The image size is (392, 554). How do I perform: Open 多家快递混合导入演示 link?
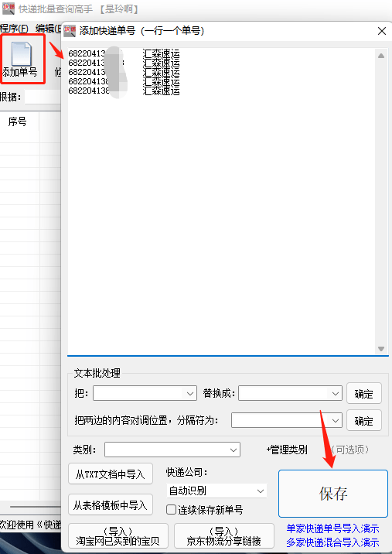(x=332, y=542)
